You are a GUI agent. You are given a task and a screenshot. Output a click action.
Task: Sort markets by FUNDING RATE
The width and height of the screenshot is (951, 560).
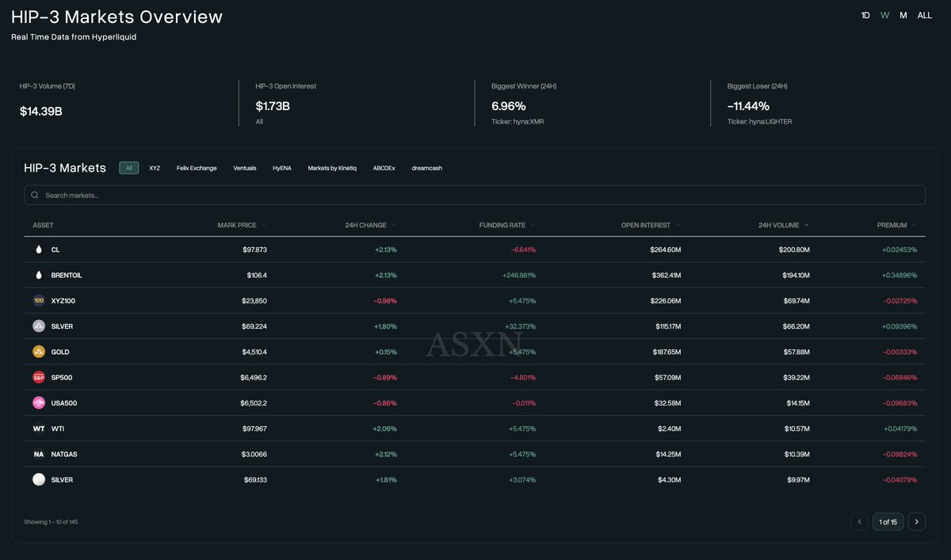click(x=504, y=225)
